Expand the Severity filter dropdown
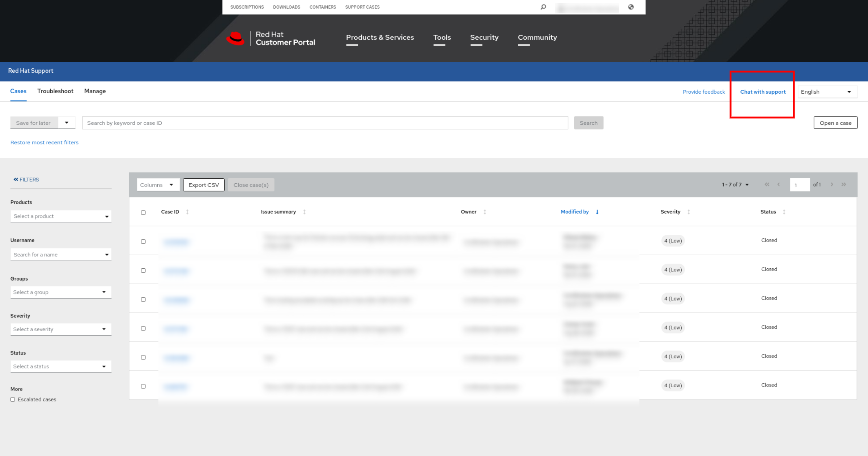The image size is (868, 456). coord(61,329)
